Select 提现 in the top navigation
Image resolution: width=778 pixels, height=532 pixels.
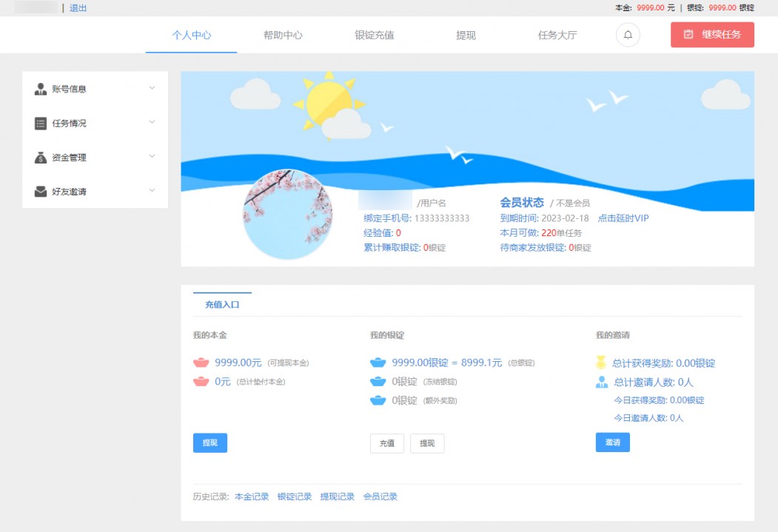click(x=466, y=36)
